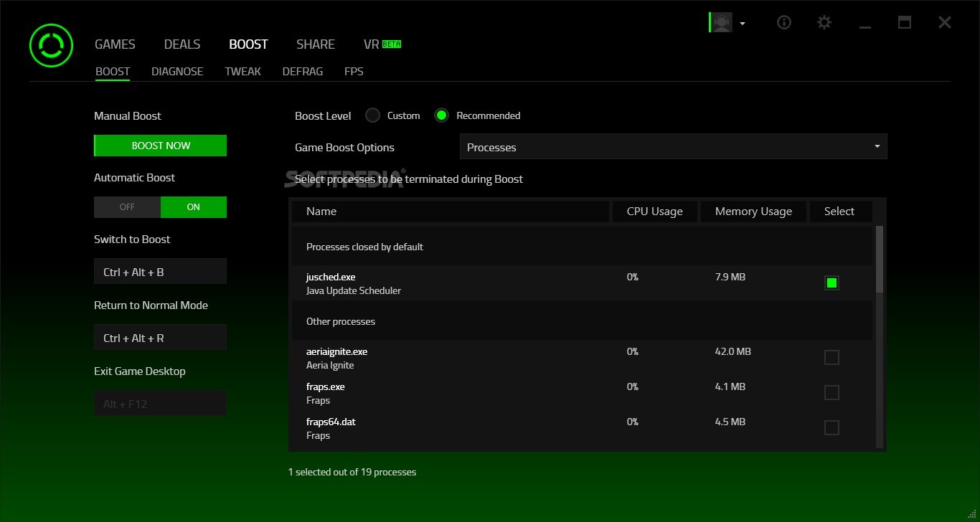Switch to the FPS sub-tab

(354, 72)
